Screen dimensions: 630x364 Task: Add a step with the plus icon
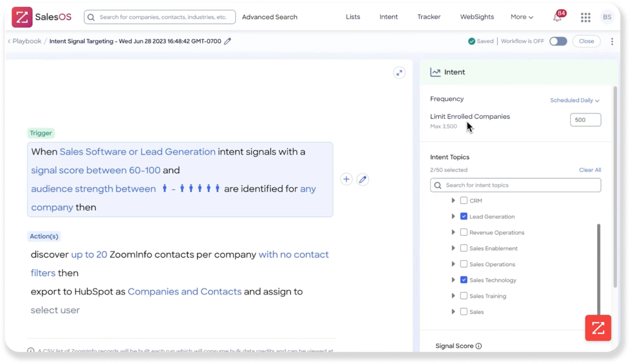click(x=346, y=179)
